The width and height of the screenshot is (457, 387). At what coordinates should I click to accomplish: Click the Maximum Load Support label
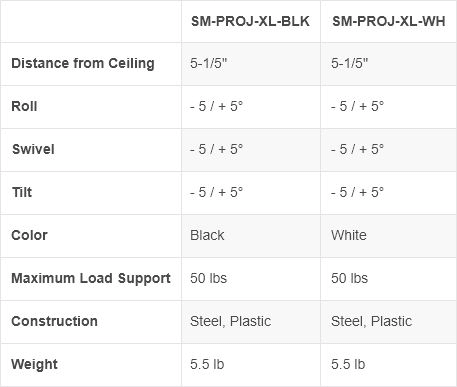point(91,278)
